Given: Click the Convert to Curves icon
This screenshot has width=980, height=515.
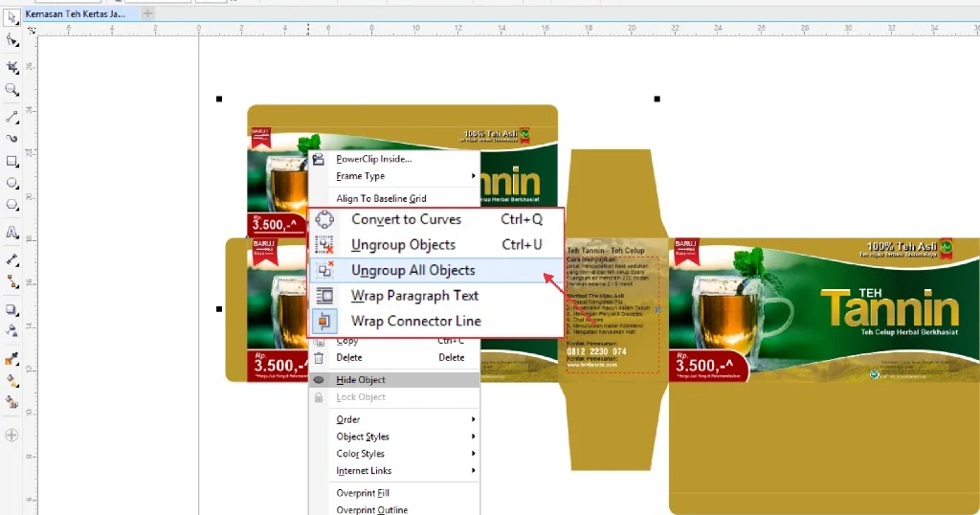Looking at the screenshot, I should click(324, 219).
